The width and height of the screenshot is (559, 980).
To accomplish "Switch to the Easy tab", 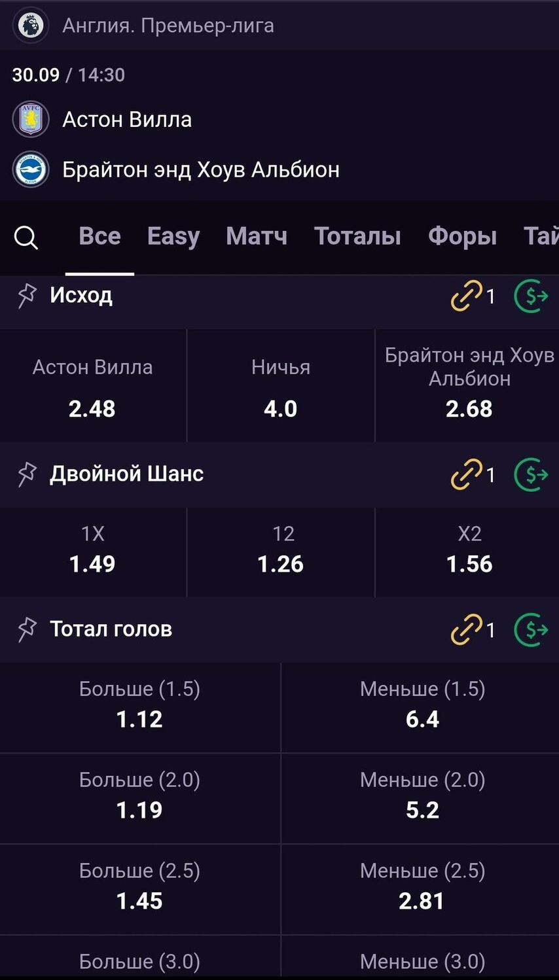I will tap(173, 236).
